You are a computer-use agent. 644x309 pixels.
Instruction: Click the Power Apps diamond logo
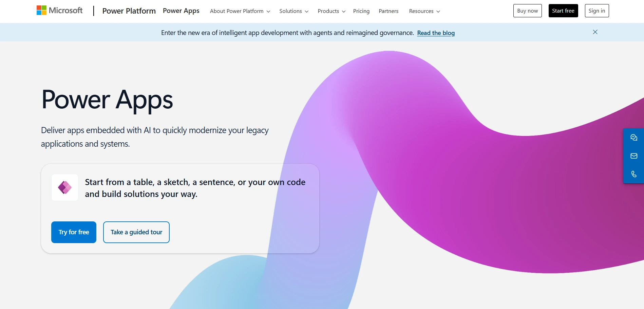tap(64, 187)
